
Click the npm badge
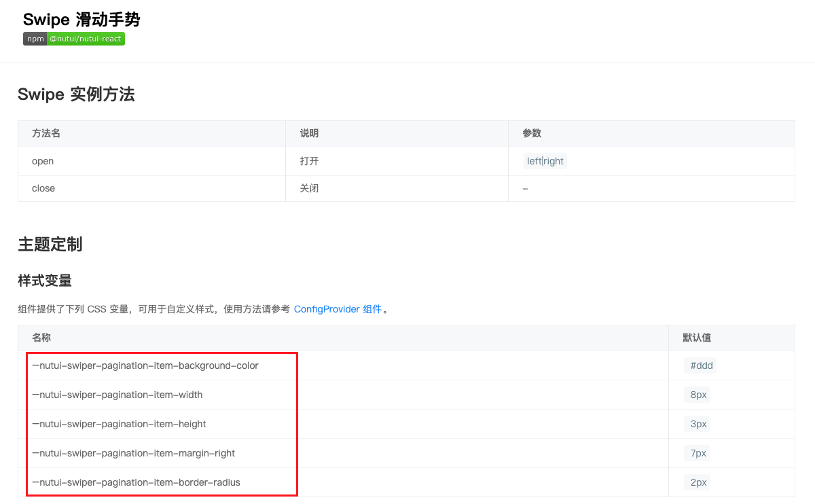pos(35,39)
